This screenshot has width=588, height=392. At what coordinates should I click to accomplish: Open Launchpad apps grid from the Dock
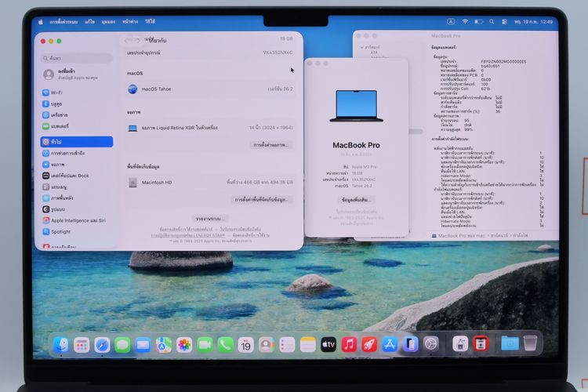[x=82, y=344]
